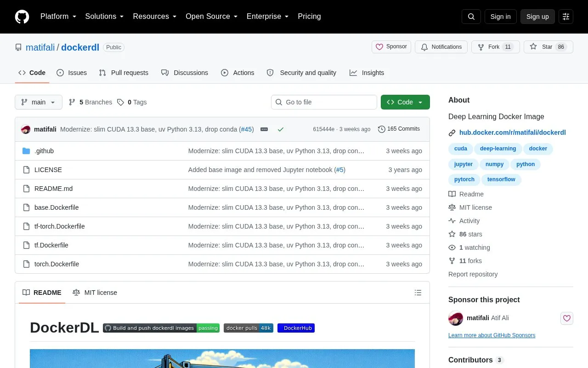Image resolution: width=588 pixels, height=368 pixels.
Task: Open Learn more about GitHub Sponsors
Action: click(492, 335)
